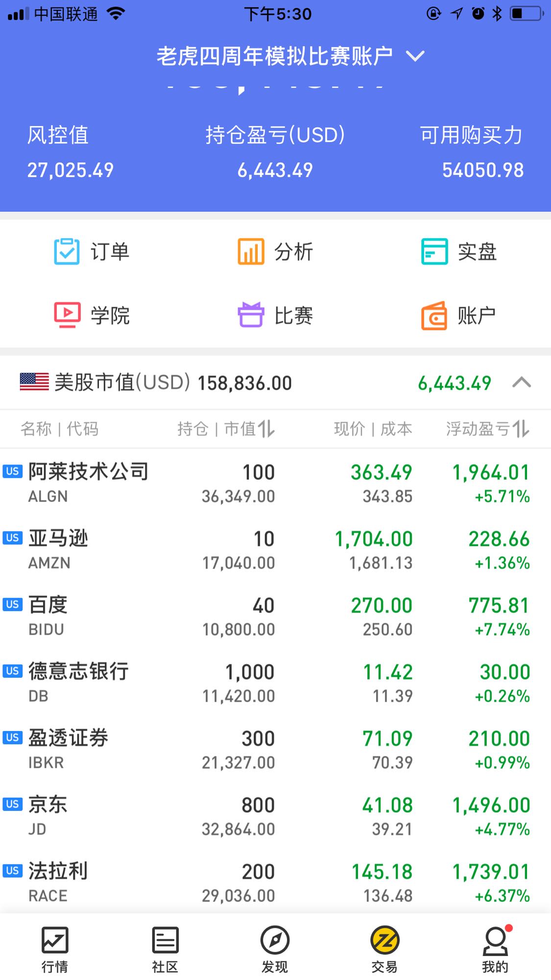Viewport: 551px width, 980px height.
Task: Tap the 名称 | 代码 column header
Action: pos(59,429)
